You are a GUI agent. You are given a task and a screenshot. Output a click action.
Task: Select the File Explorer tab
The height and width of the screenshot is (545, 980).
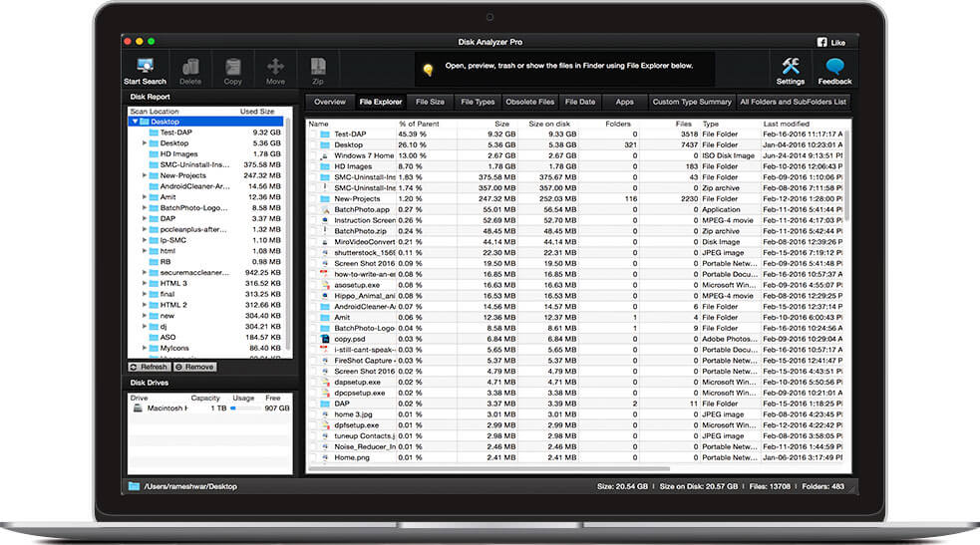[380, 102]
